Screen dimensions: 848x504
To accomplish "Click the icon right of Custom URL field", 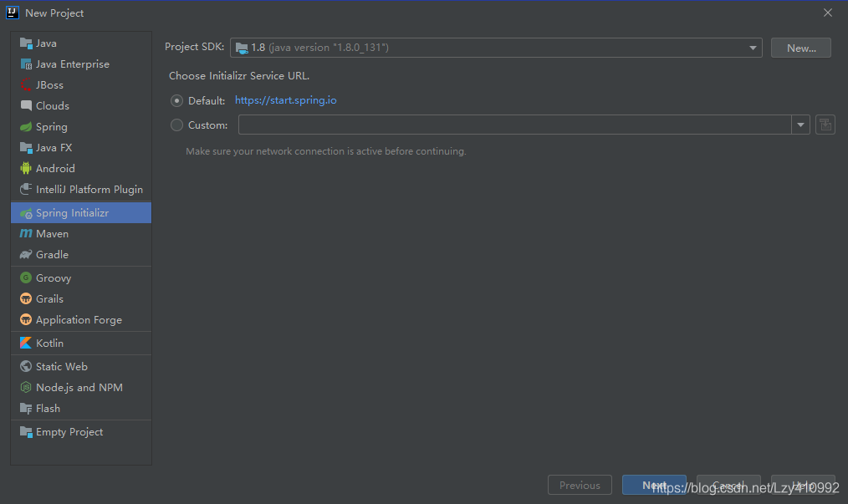I will click(x=825, y=125).
